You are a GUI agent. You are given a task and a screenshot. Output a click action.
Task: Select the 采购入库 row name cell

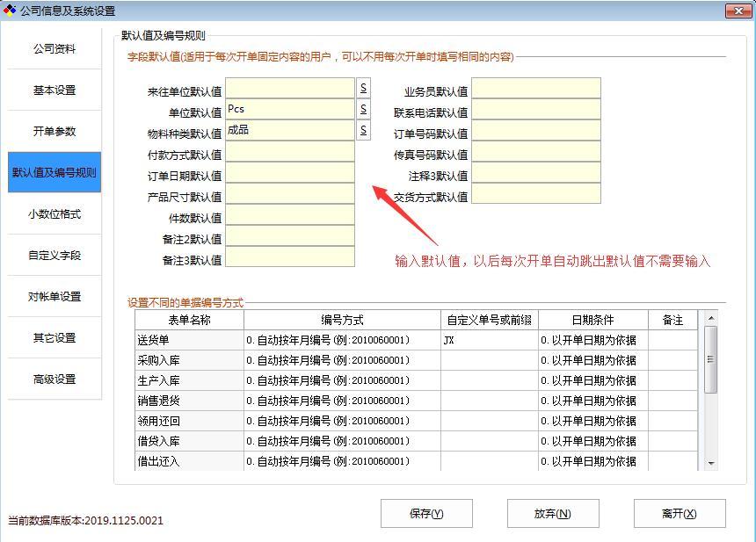coord(190,360)
